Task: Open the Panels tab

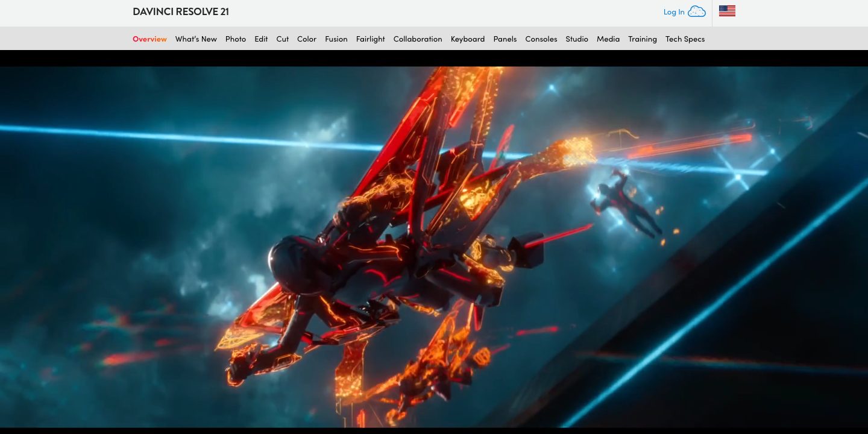Action: click(505, 39)
